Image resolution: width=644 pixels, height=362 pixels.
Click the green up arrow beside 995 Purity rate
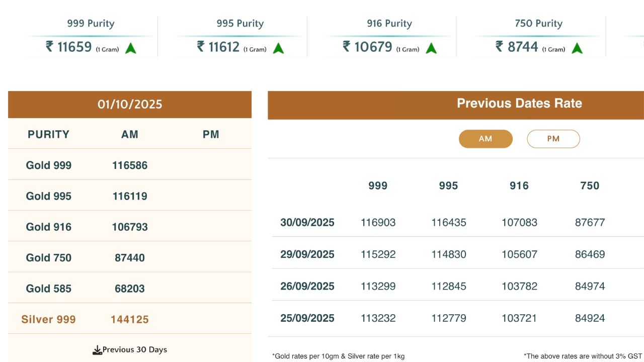click(278, 48)
